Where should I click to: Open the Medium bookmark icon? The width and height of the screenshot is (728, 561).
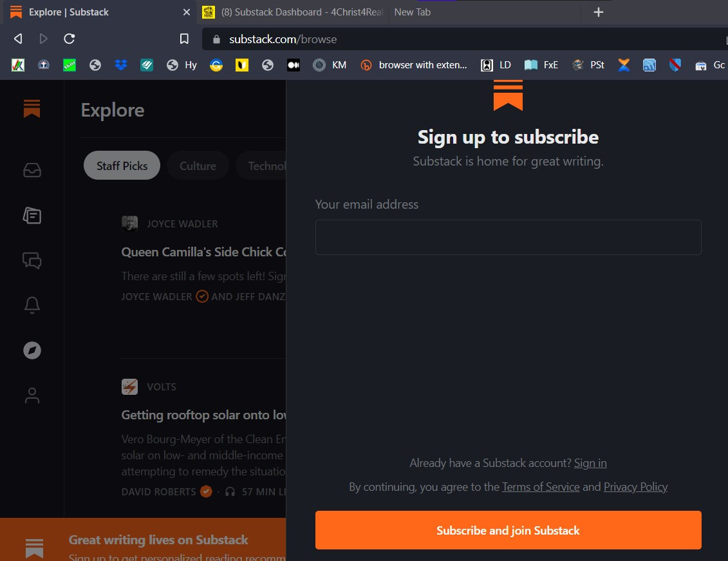[x=294, y=65]
